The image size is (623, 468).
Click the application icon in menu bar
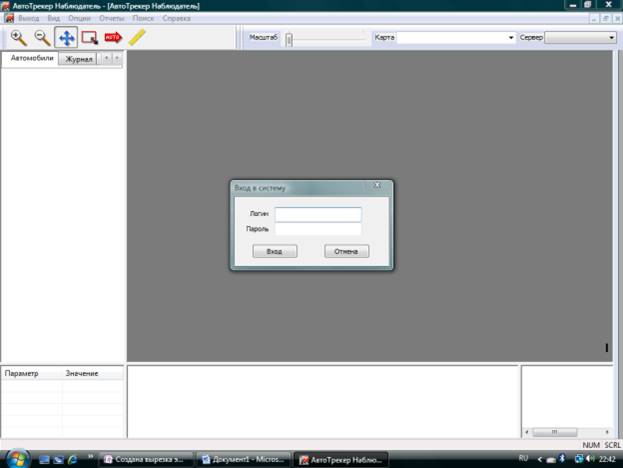pyautogui.click(x=9, y=18)
